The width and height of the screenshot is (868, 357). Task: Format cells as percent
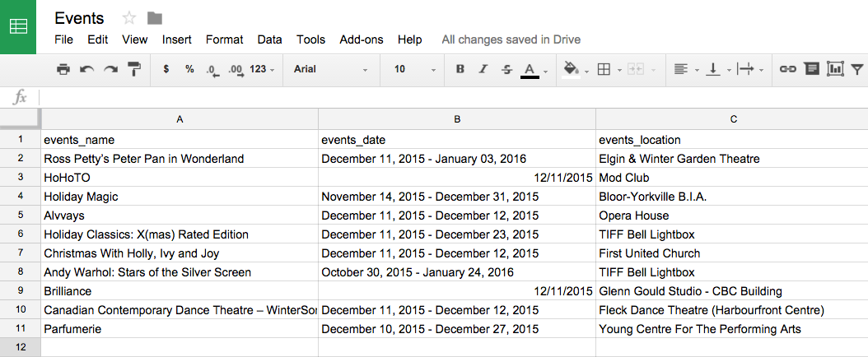pos(190,69)
